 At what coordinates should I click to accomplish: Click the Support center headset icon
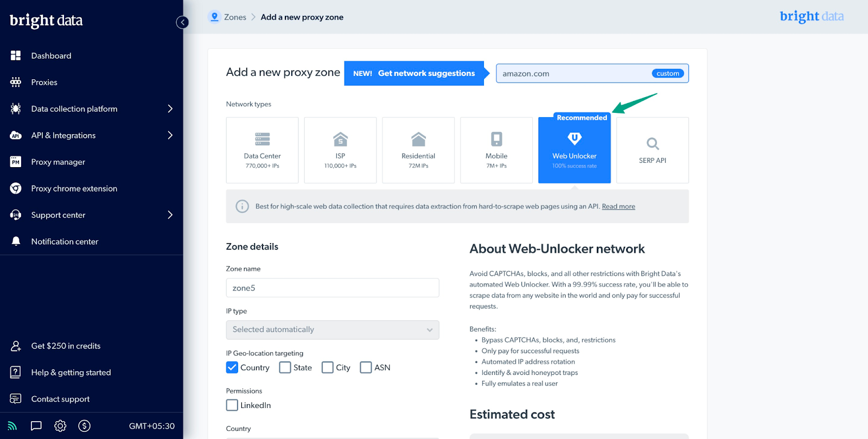point(16,215)
